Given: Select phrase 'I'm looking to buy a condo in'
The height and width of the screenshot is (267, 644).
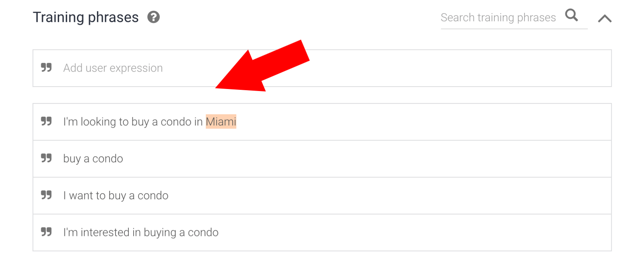Looking at the screenshot, I should 133,122.
